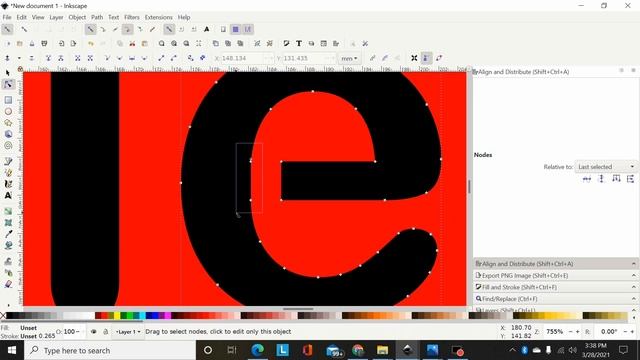Distribute selected nodes vertically
The width and height of the screenshot is (640, 360).
[x=631, y=179]
